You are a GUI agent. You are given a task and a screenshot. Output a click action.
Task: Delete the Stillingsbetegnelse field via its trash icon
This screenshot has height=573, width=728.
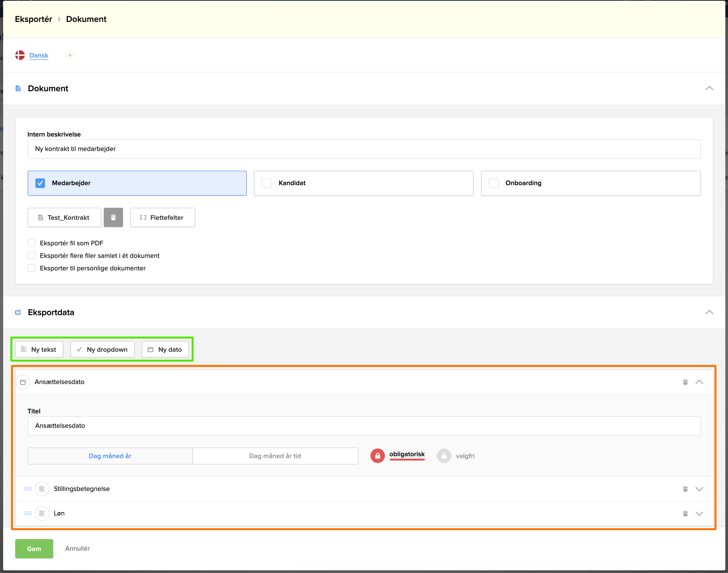point(685,489)
